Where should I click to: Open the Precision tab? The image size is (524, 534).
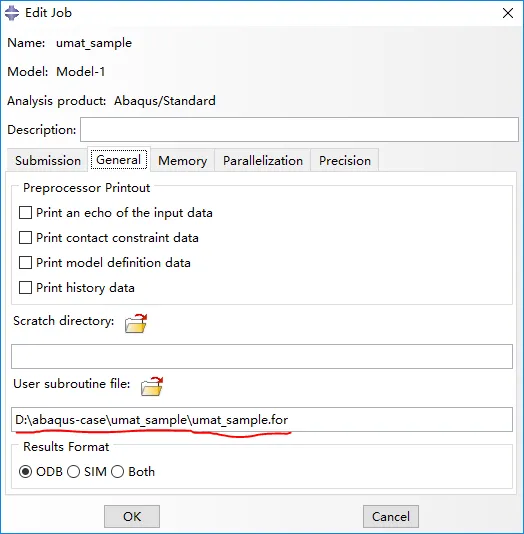coord(345,160)
